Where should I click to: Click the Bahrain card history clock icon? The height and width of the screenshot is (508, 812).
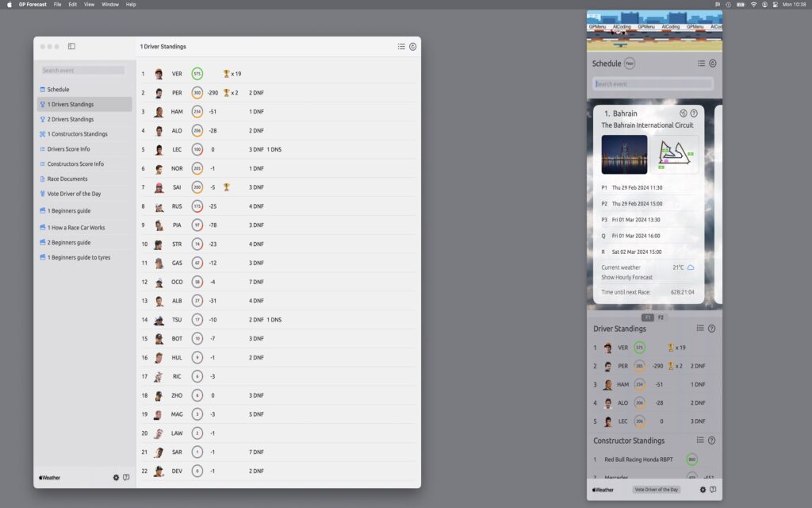point(683,113)
